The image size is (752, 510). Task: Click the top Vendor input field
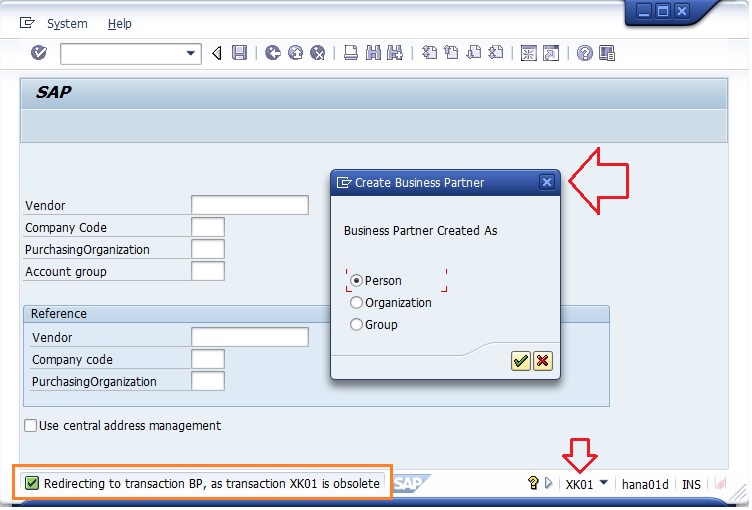[x=249, y=205]
